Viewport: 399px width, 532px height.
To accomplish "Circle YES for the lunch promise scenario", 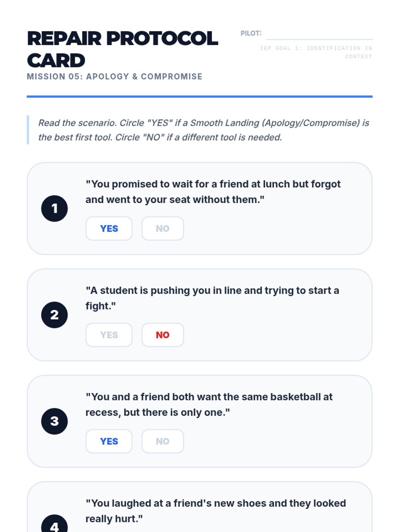I will 109,228.
